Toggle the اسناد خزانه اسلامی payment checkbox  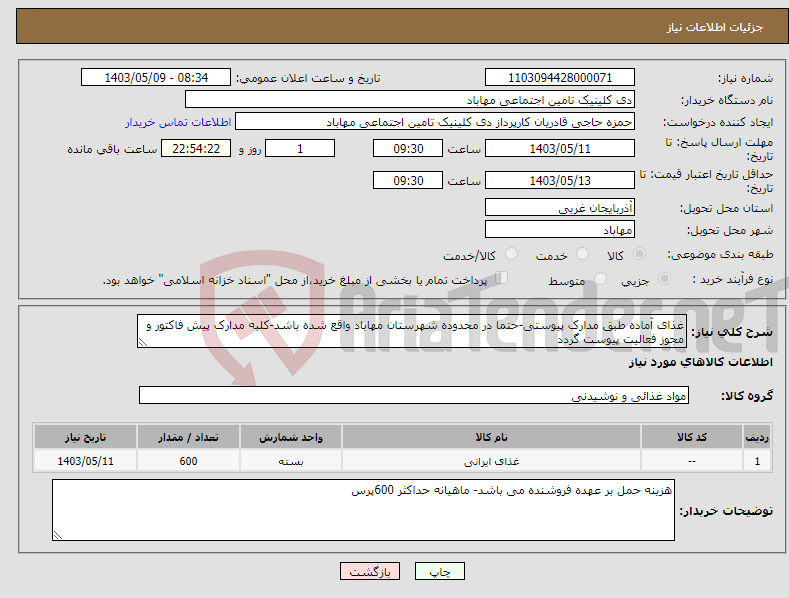tap(502, 278)
